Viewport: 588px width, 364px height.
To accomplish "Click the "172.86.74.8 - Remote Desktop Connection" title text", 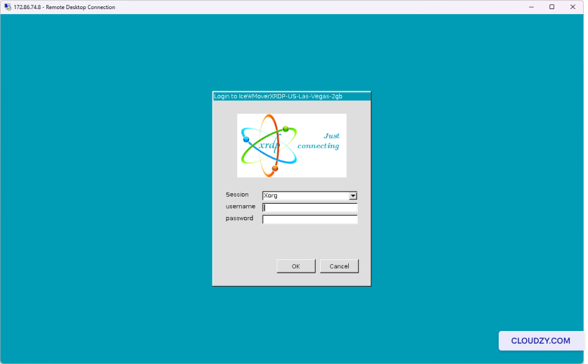I will coord(65,7).
